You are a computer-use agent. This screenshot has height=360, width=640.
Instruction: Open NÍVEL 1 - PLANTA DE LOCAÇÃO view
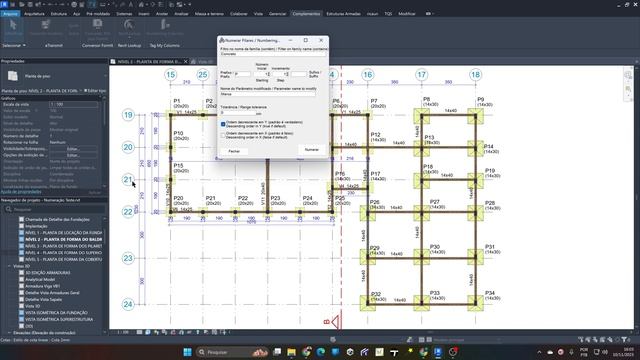click(63, 233)
